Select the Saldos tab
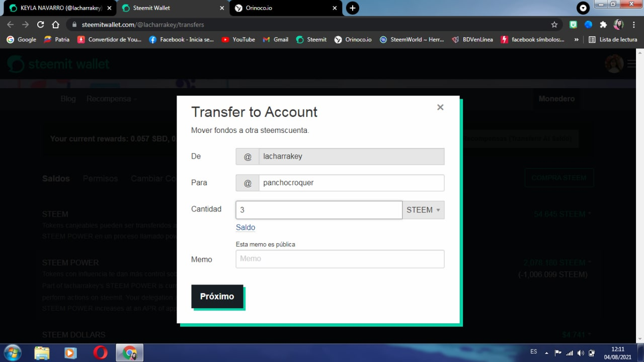Viewport: 644px width, 362px height. tap(56, 179)
